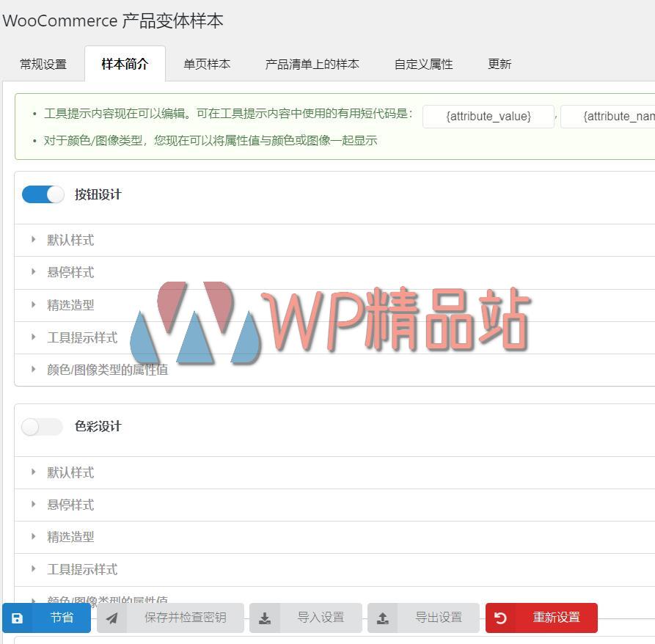Expand 悬停样式 under 按钮设计
This screenshot has height=644, width=655.
(x=32, y=272)
